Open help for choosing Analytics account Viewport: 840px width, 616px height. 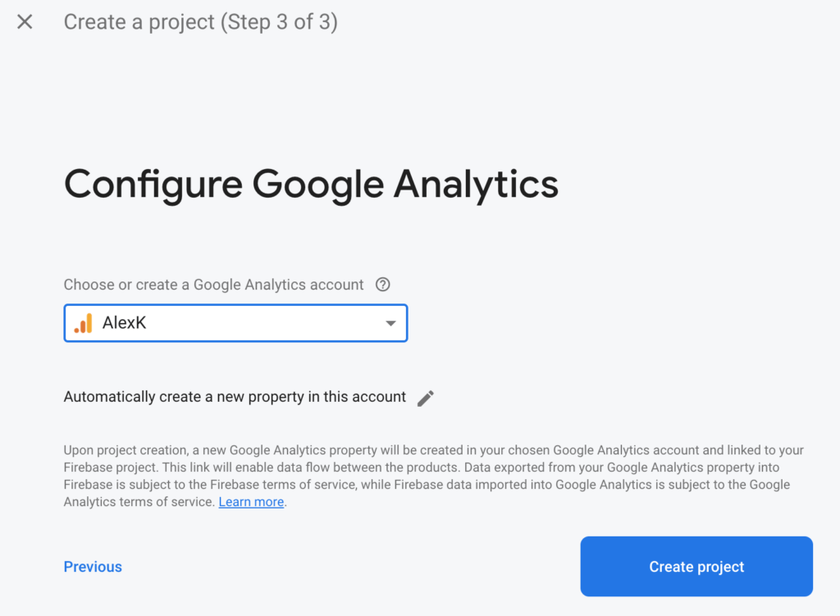382,285
